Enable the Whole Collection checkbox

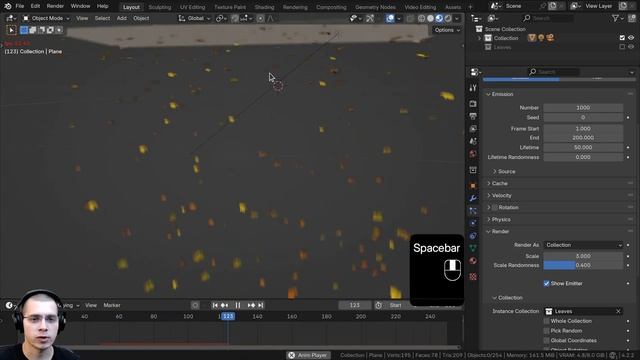pyautogui.click(x=546, y=321)
